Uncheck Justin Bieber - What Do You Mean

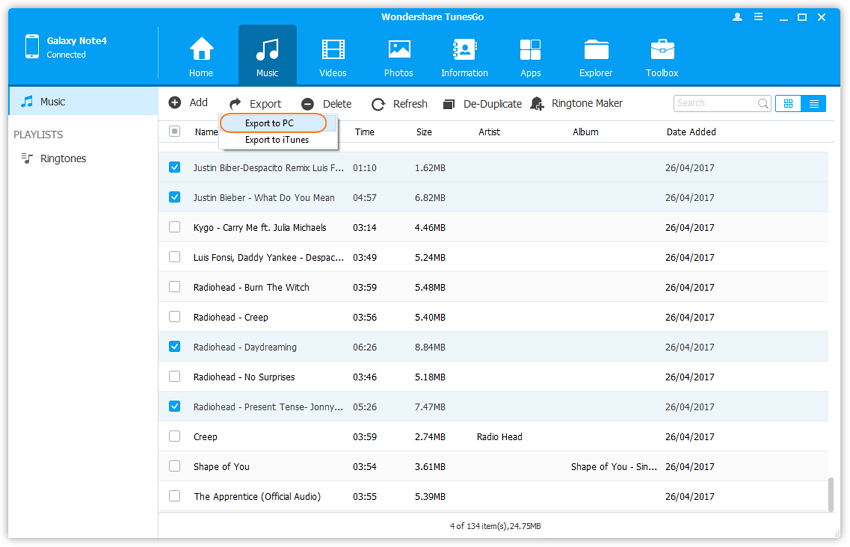tap(175, 198)
